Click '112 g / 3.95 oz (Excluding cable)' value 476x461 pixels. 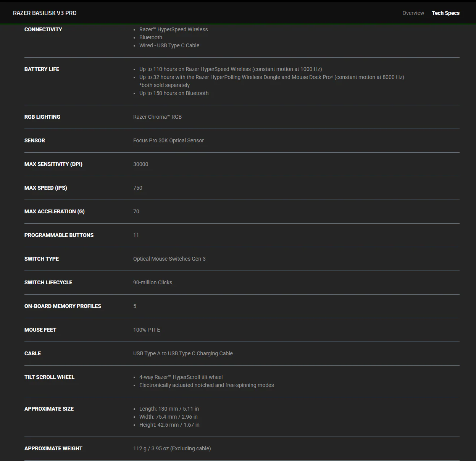pyautogui.click(x=172, y=448)
